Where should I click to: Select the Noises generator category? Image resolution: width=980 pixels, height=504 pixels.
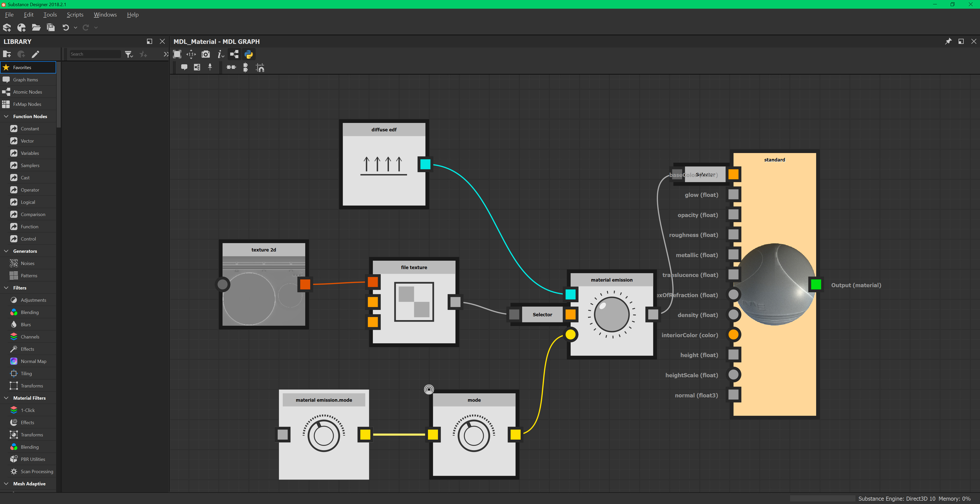(27, 263)
